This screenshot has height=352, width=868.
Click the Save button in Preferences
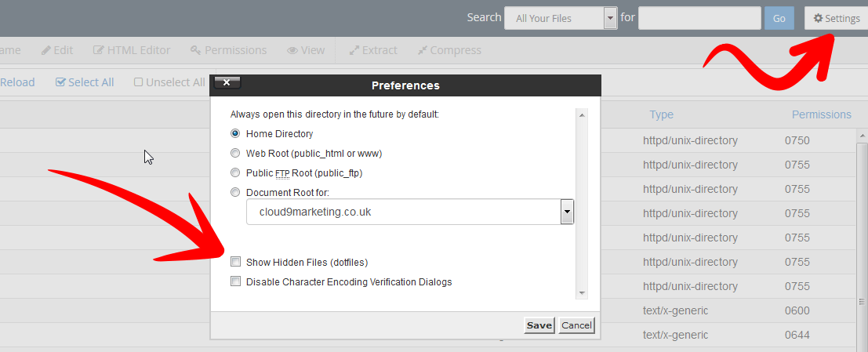pos(539,325)
